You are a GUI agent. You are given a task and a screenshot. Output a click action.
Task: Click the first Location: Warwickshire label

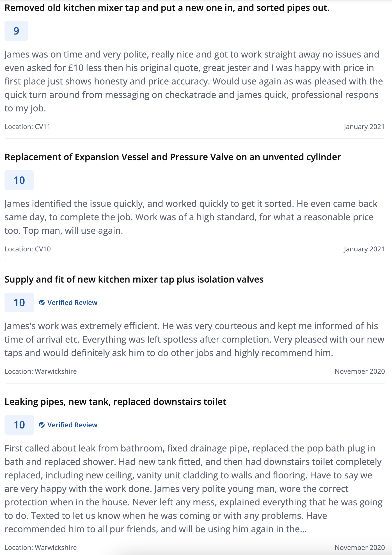(x=40, y=371)
